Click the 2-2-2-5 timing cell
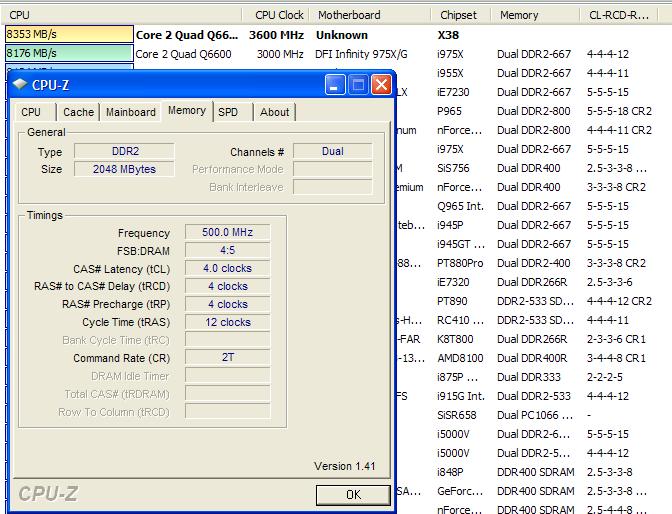This screenshot has height=514, width=672. tap(605, 377)
